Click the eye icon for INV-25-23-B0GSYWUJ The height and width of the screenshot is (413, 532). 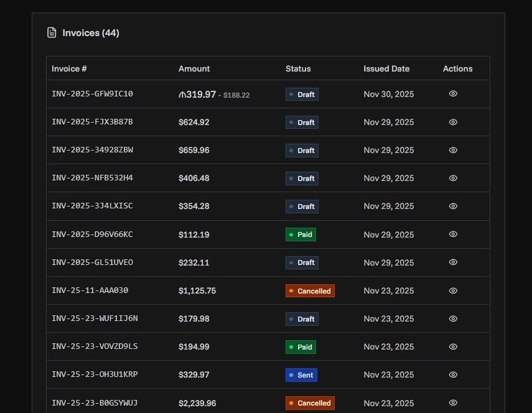pyautogui.click(x=452, y=403)
